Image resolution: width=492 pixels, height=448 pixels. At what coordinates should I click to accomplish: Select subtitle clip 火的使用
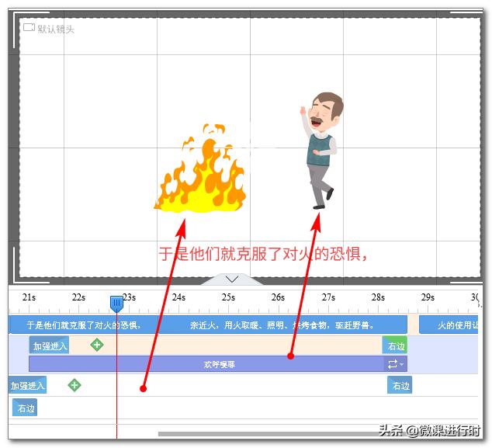449,325
